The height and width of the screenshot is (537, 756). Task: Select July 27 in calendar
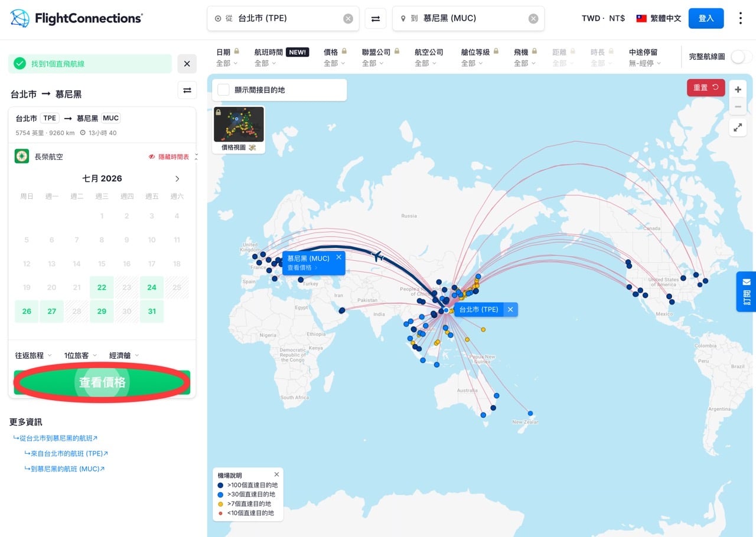pos(52,311)
